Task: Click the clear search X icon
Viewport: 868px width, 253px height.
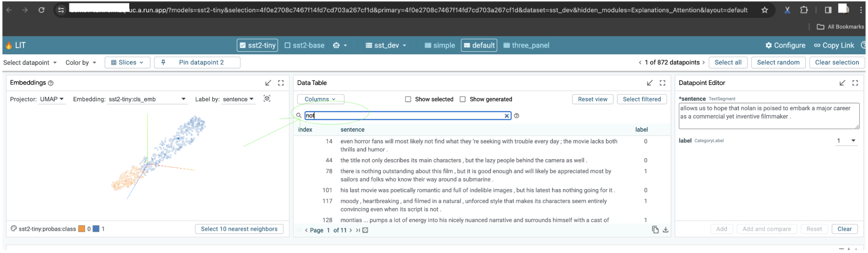Action: (507, 116)
